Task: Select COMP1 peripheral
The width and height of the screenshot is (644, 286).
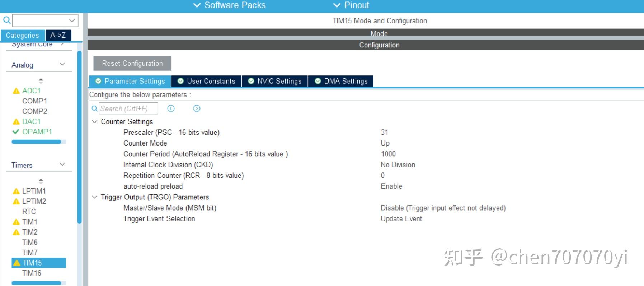Action: (x=34, y=101)
